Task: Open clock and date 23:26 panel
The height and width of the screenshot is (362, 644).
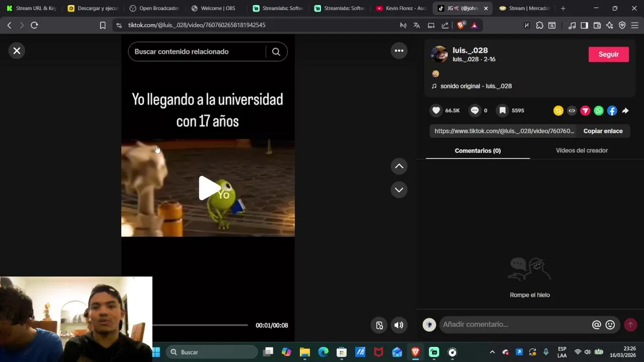Action: (x=623, y=352)
